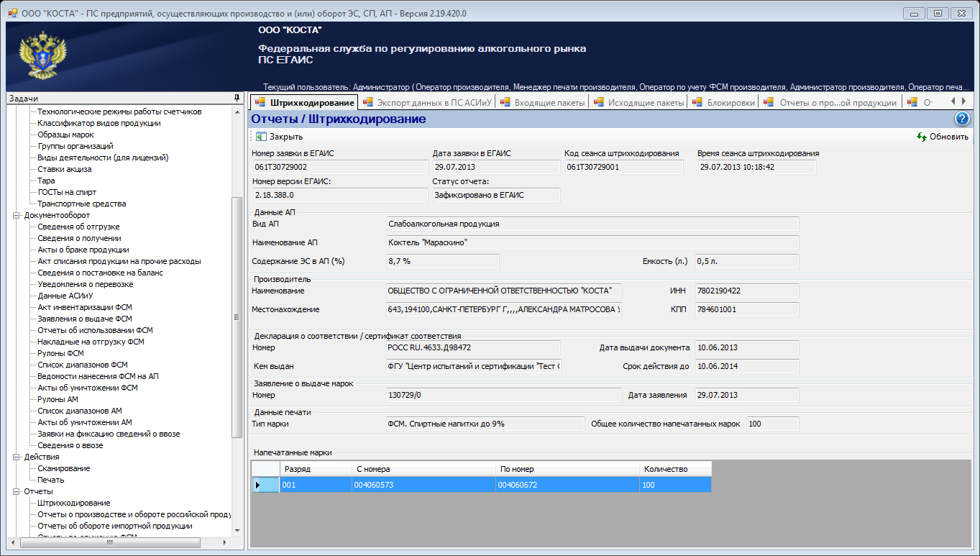
Task: Click table cell 004060672
Action: [x=567, y=485]
